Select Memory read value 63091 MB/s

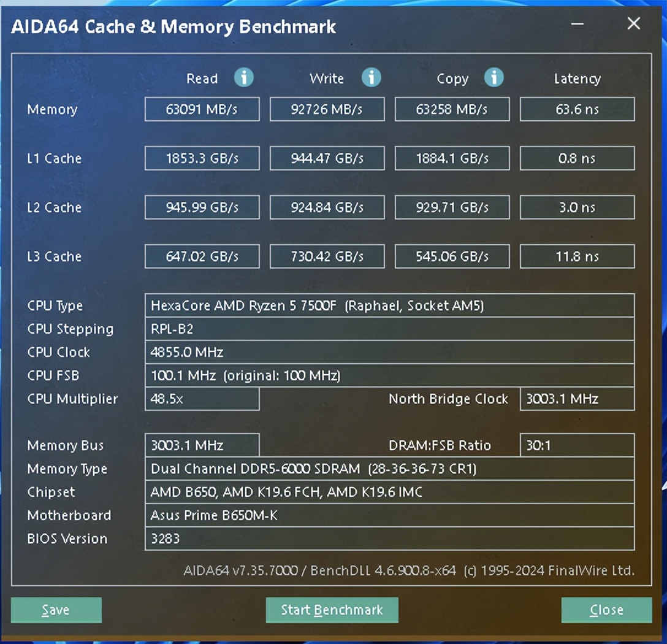202,109
